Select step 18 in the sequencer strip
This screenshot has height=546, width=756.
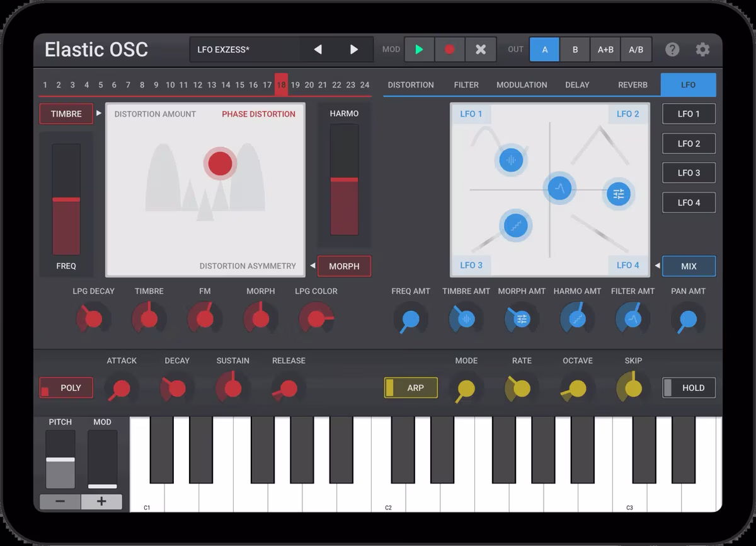click(282, 84)
